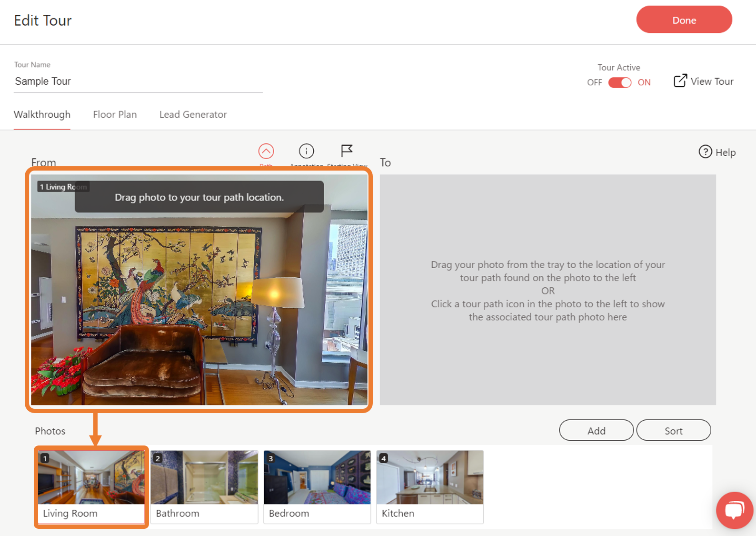Click the View Tour external link icon
Viewport: 756px width, 536px height.
tap(680, 81)
